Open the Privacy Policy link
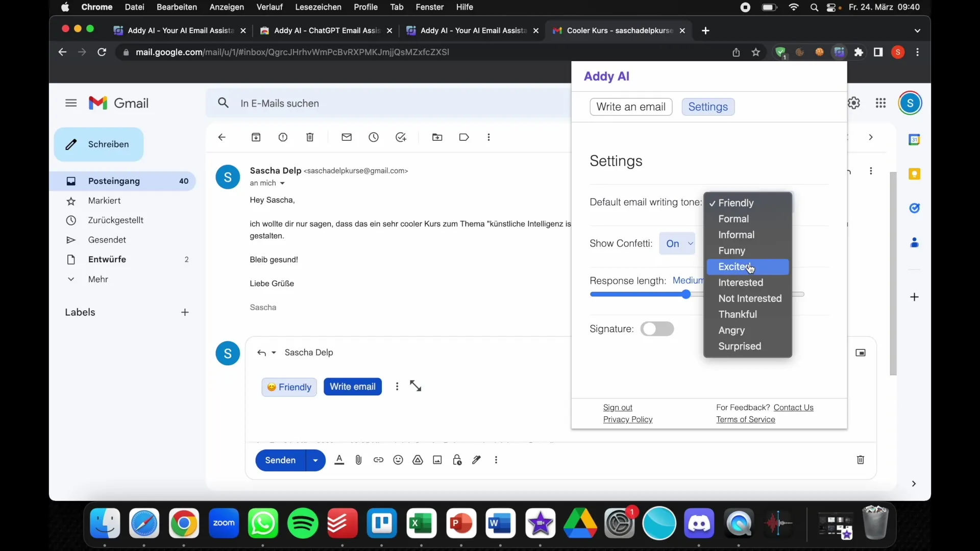 coord(628,420)
